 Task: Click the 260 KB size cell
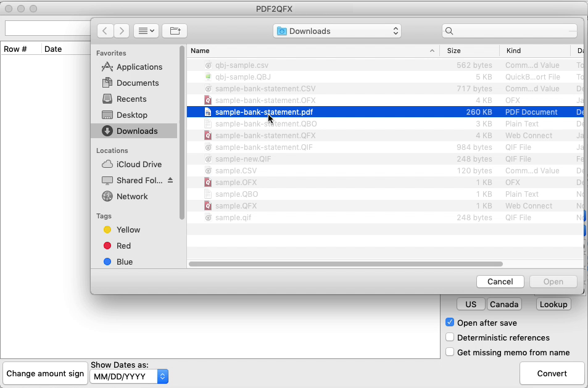point(479,112)
